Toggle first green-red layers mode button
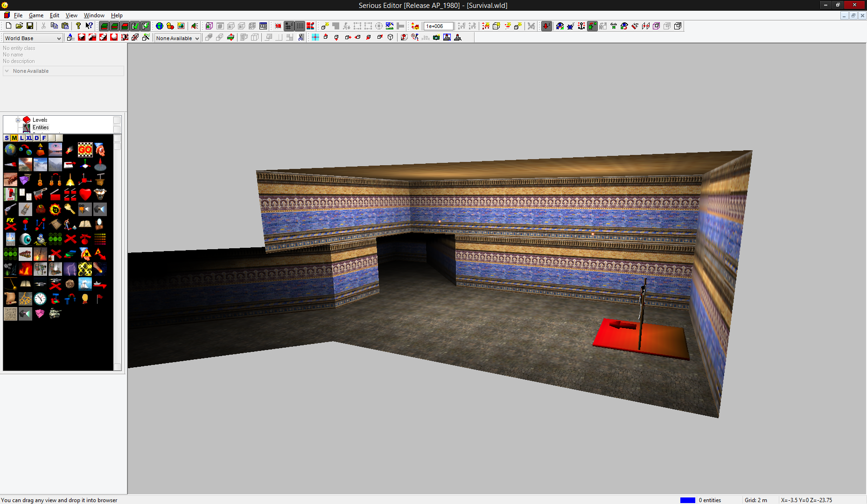867x504 pixels. 104,26
